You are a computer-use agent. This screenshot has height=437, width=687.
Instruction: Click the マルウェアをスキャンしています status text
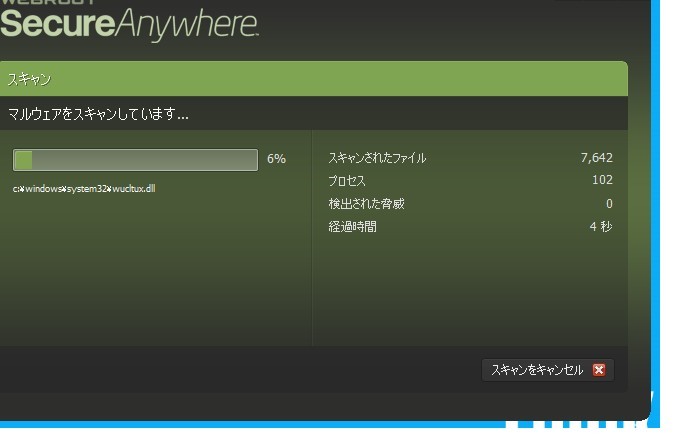[x=99, y=114]
